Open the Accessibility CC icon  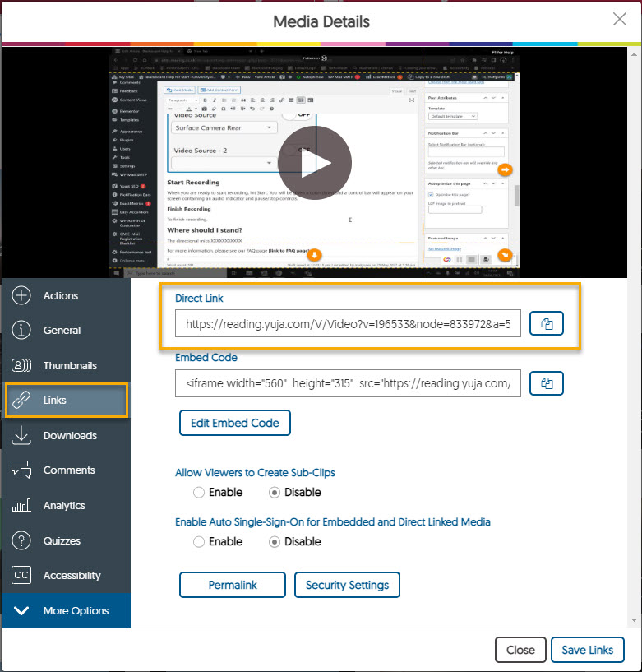pos(21,576)
